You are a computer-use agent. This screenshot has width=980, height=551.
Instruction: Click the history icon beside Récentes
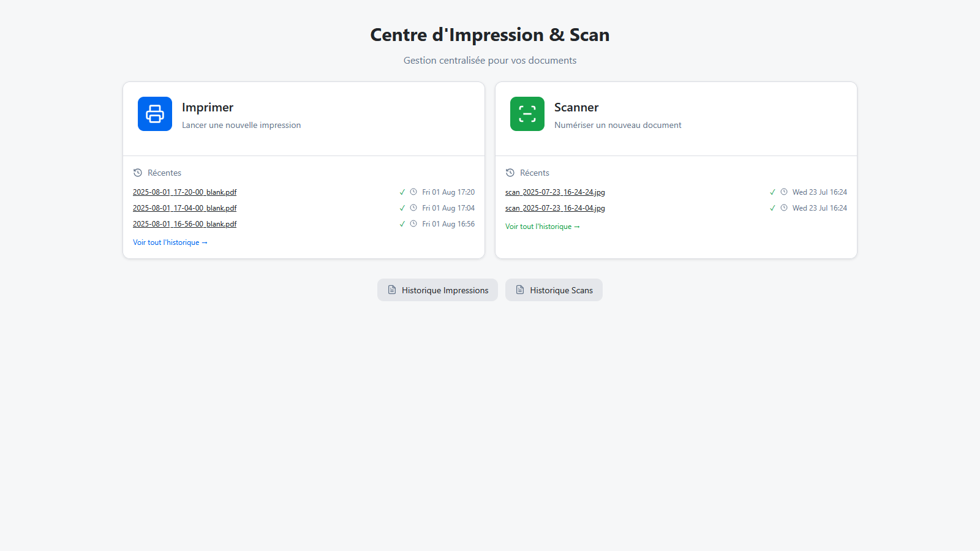click(x=138, y=173)
